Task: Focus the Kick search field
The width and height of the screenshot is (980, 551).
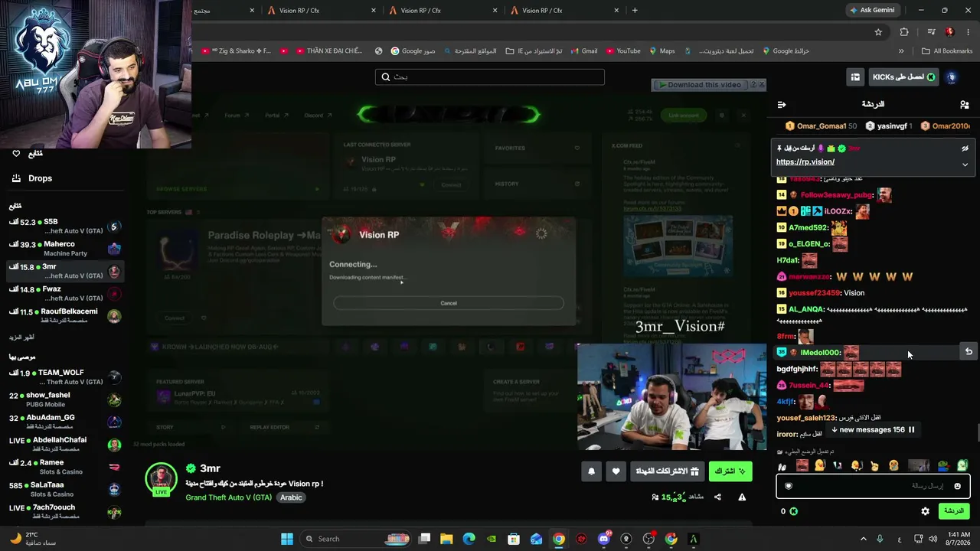Action: pos(490,77)
